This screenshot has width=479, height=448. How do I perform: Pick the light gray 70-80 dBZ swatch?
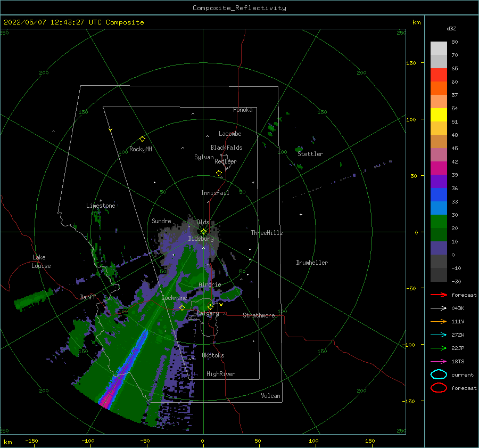point(439,48)
